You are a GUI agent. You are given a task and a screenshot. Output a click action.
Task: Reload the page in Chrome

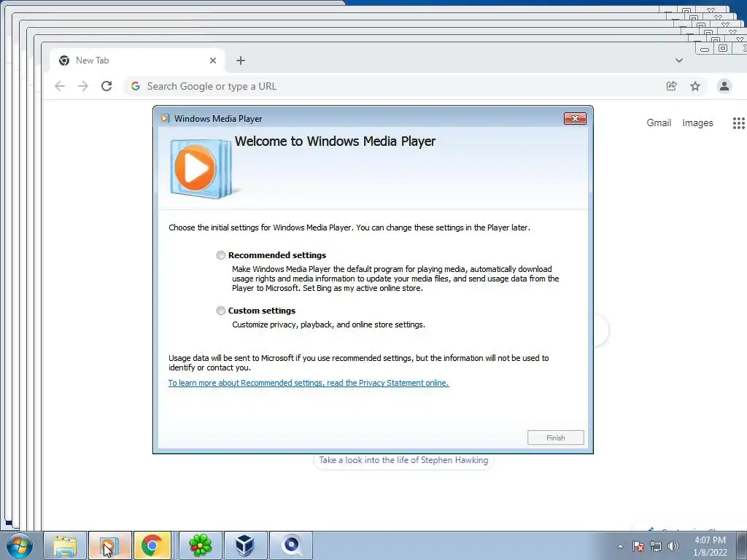(x=107, y=86)
